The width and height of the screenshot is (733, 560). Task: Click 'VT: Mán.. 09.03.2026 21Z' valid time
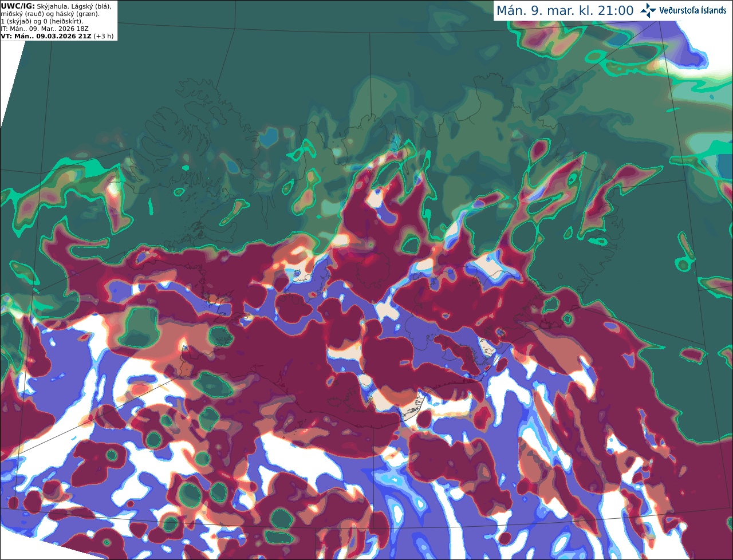46,36
